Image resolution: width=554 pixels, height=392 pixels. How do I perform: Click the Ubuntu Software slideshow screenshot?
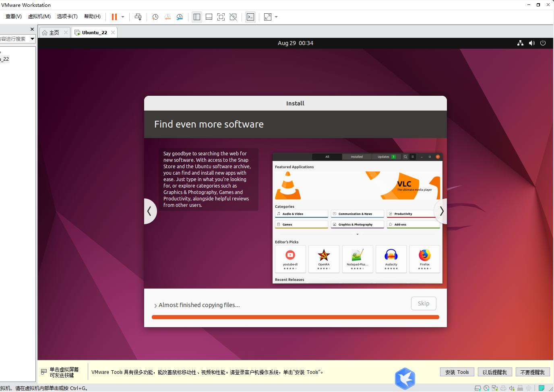[x=358, y=218]
